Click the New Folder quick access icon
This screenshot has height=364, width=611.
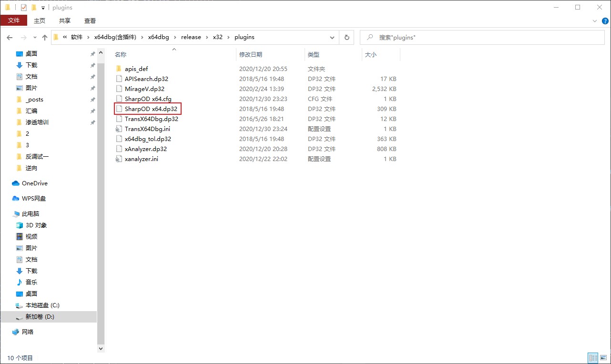[x=34, y=7]
